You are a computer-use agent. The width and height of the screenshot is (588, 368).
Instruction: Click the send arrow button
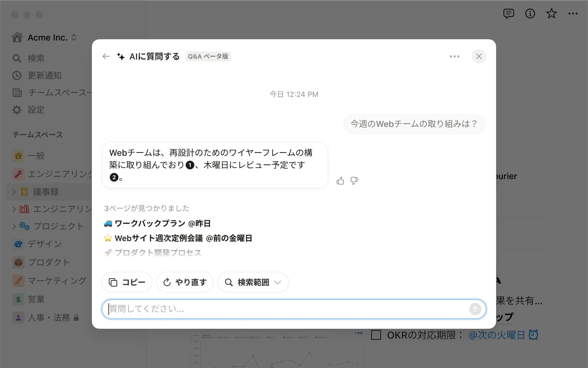[x=475, y=309]
